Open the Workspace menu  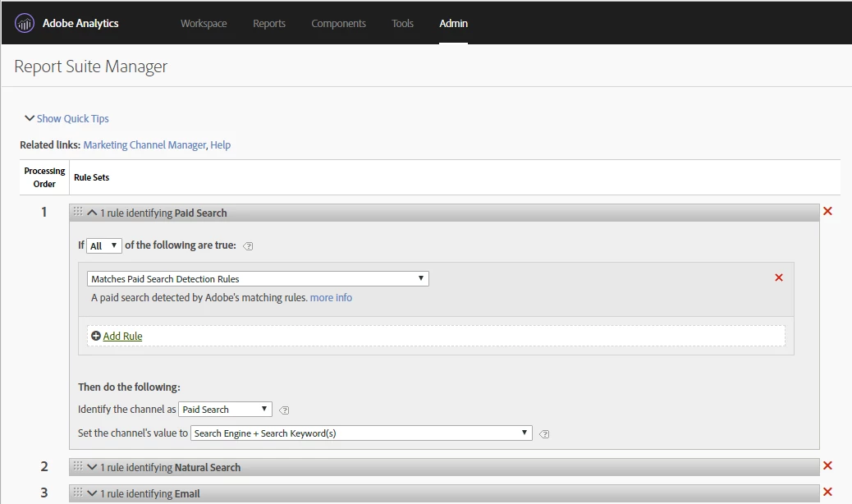tap(204, 23)
